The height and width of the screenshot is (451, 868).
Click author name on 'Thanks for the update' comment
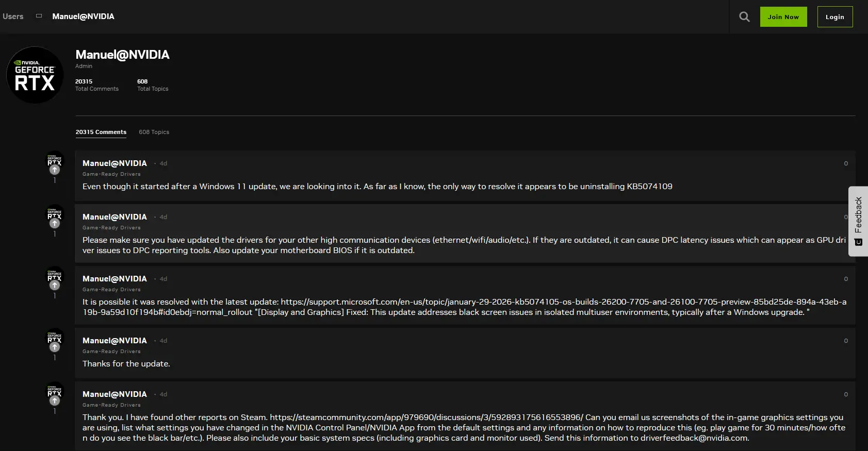pos(114,341)
